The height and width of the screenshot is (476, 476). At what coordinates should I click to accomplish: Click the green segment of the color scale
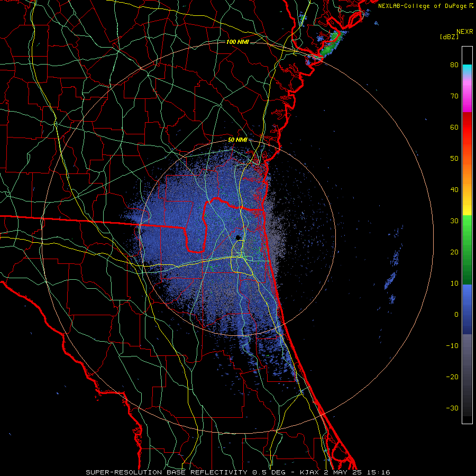(467, 250)
